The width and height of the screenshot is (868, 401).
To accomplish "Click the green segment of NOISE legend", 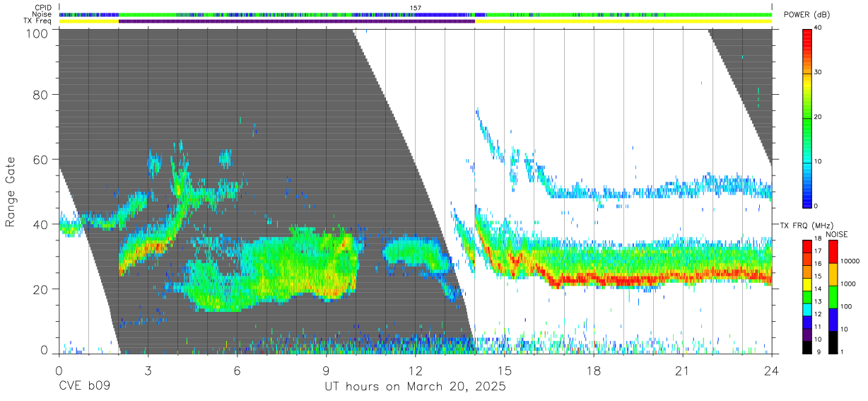I will point(833,297).
